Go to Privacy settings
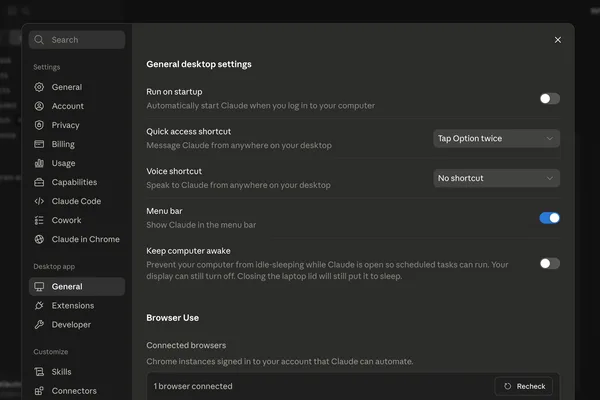 click(77, 125)
